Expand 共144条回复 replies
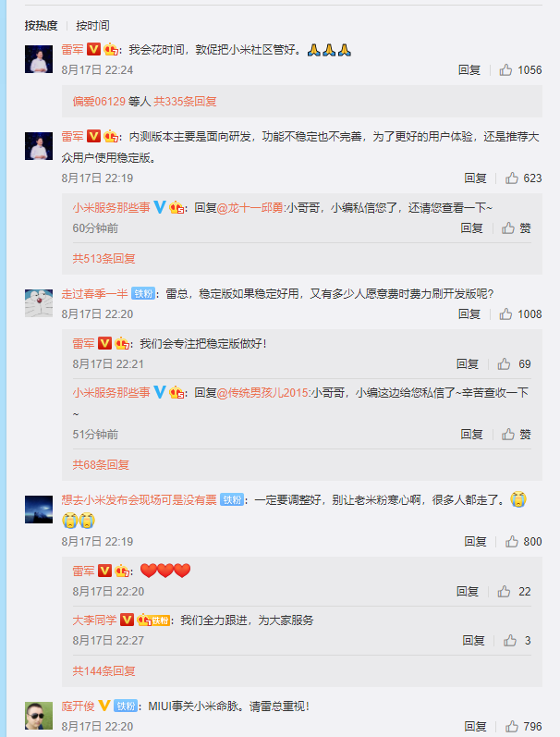 [x=103, y=670]
